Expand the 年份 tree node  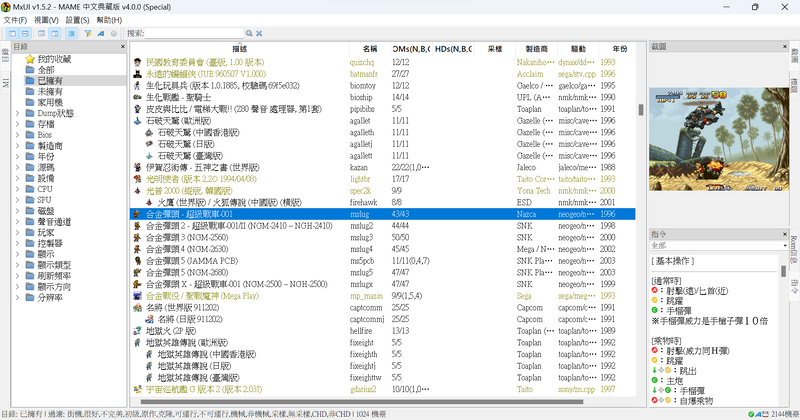click(x=18, y=157)
